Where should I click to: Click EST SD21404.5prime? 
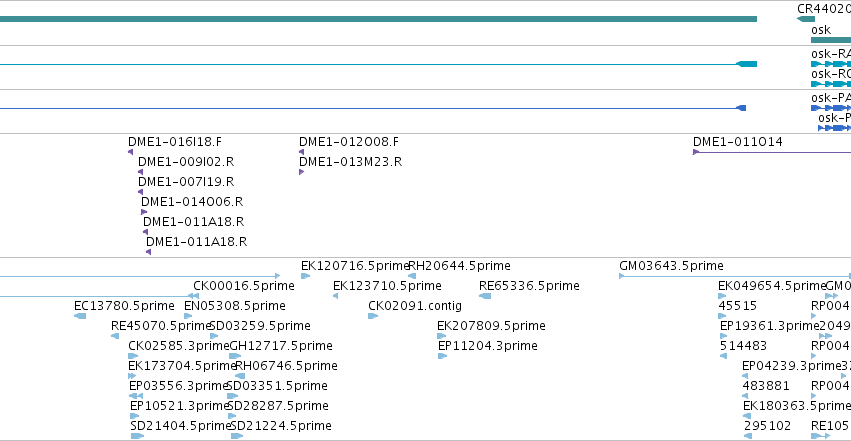pyautogui.click(x=180, y=426)
